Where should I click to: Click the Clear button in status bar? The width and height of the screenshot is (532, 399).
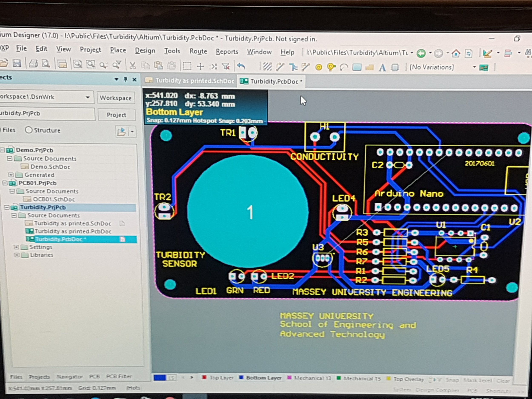[503, 381]
